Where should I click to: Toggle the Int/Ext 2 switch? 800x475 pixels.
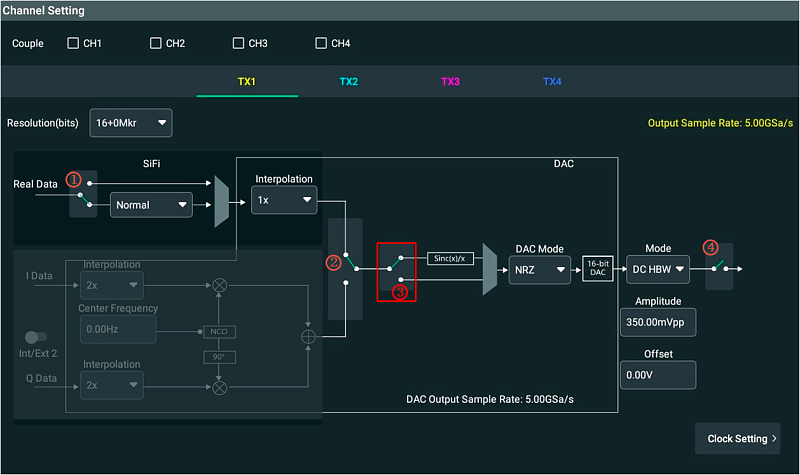coord(37,338)
